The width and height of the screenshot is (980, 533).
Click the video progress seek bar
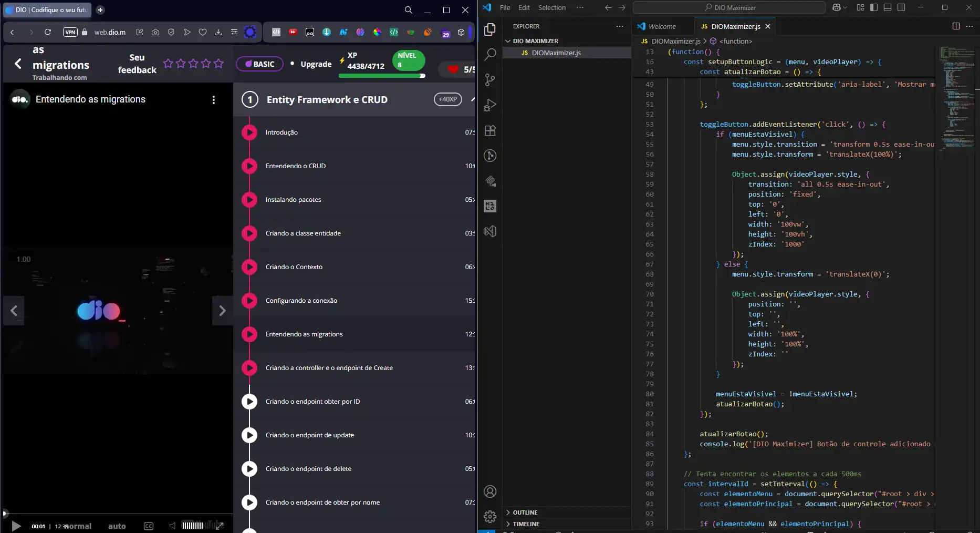coord(118,513)
